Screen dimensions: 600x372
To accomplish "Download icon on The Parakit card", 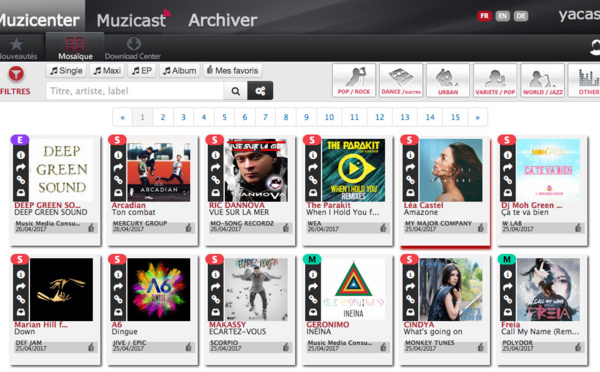I will (x=313, y=193).
